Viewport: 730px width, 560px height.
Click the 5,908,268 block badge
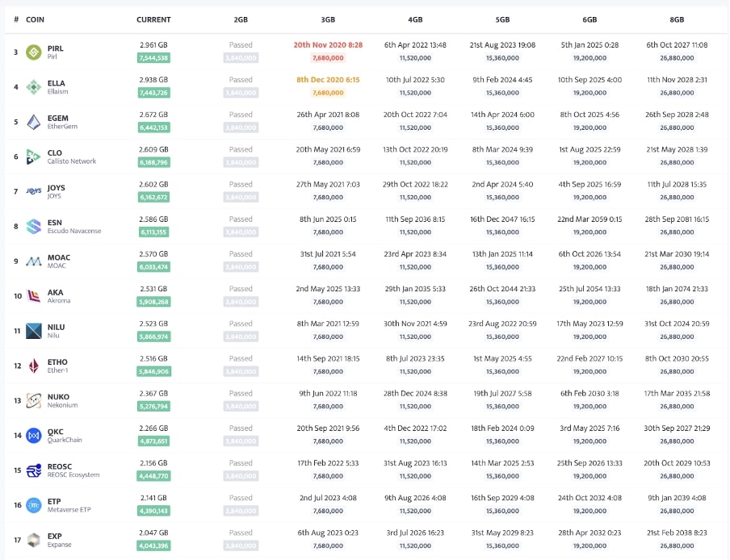pyautogui.click(x=153, y=302)
